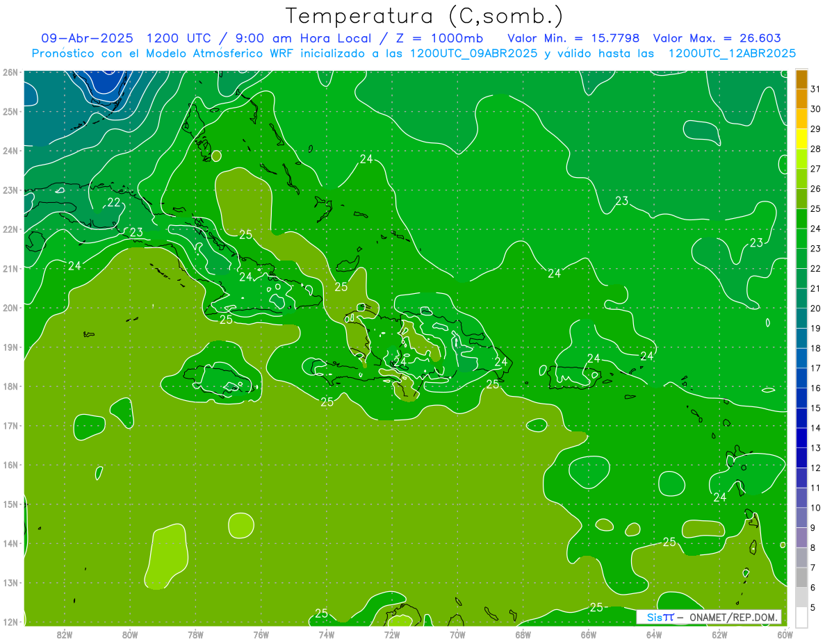
Task: Click the color scale label "17"
Action: tap(815, 368)
